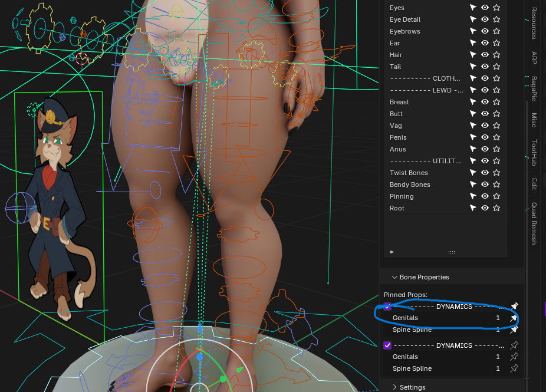The height and width of the screenshot is (392, 546).
Task: Hide the Hair bone collection
Action: tap(485, 55)
